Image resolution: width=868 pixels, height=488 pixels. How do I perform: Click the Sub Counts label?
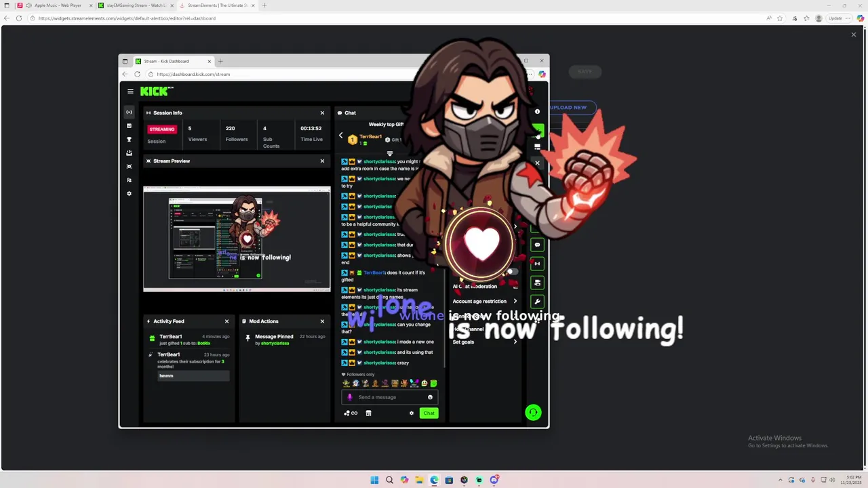[271, 142]
